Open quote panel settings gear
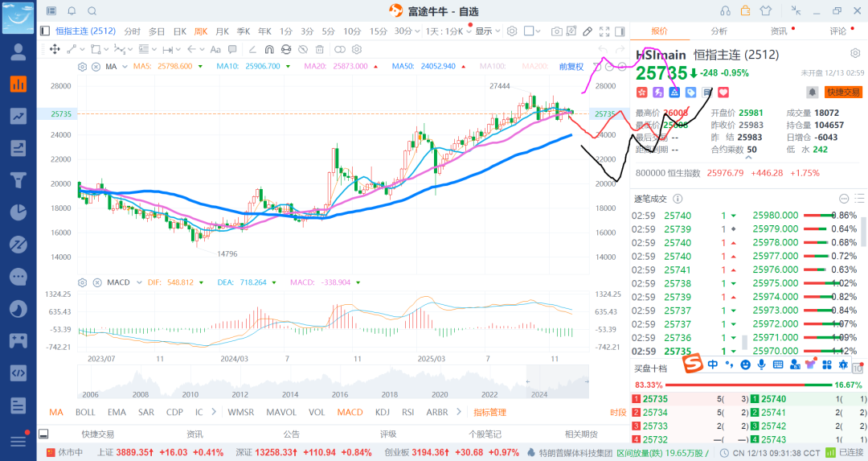Viewport: 868px width, 461px height. [x=855, y=54]
